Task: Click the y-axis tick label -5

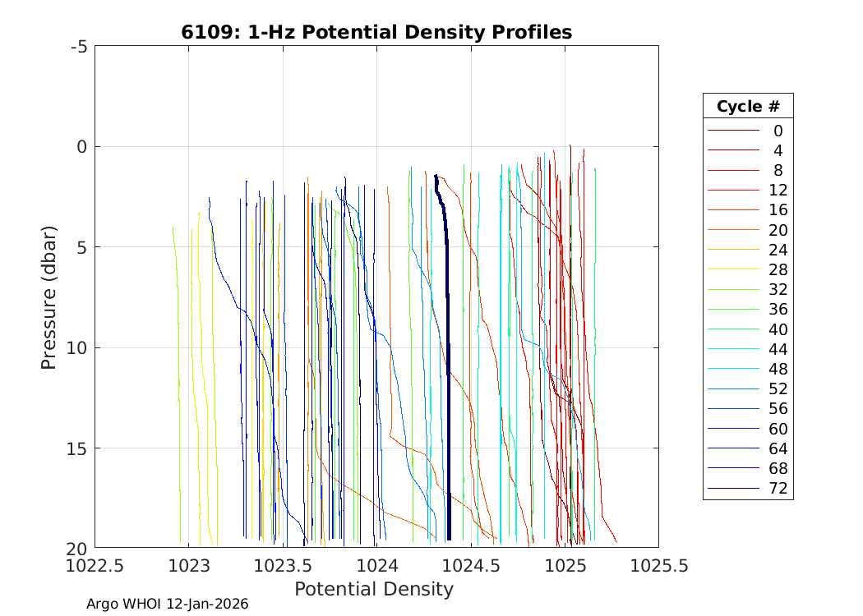Action: [x=79, y=46]
